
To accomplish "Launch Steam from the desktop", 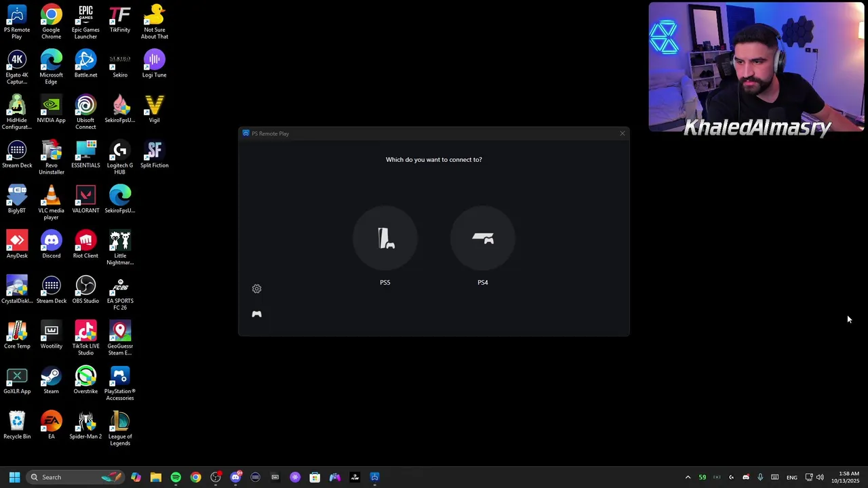I will [x=51, y=380].
